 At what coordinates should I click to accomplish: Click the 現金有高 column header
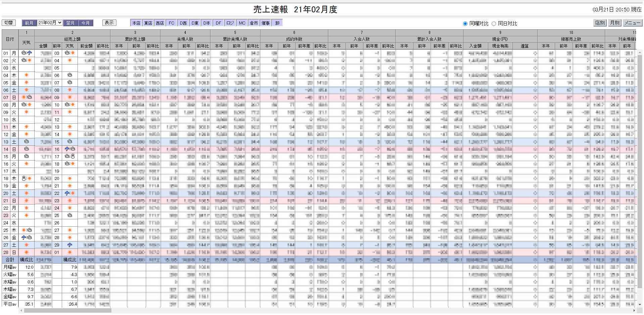click(500, 46)
